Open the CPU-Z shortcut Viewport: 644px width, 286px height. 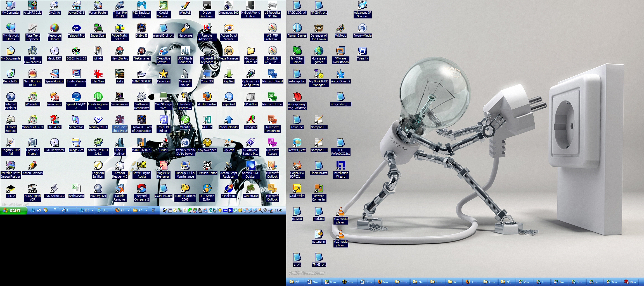(x=11, y=191)
